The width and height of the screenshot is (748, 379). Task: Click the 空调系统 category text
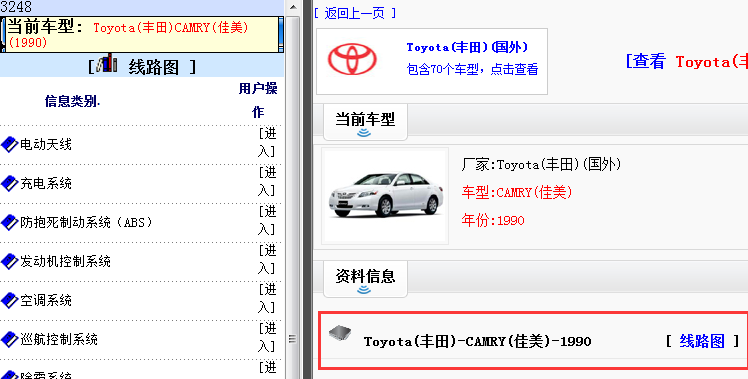pos(46,300)
